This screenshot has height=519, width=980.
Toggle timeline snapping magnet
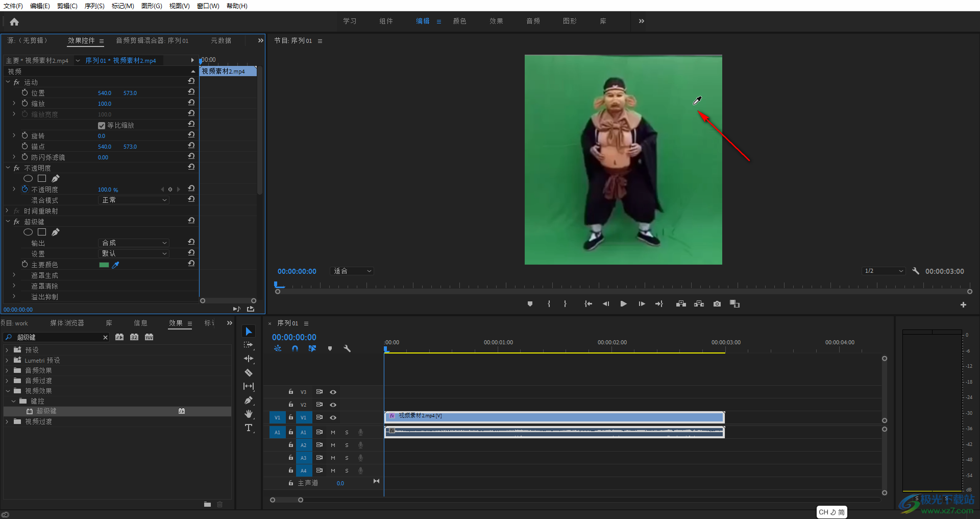(x=295, y=348)
